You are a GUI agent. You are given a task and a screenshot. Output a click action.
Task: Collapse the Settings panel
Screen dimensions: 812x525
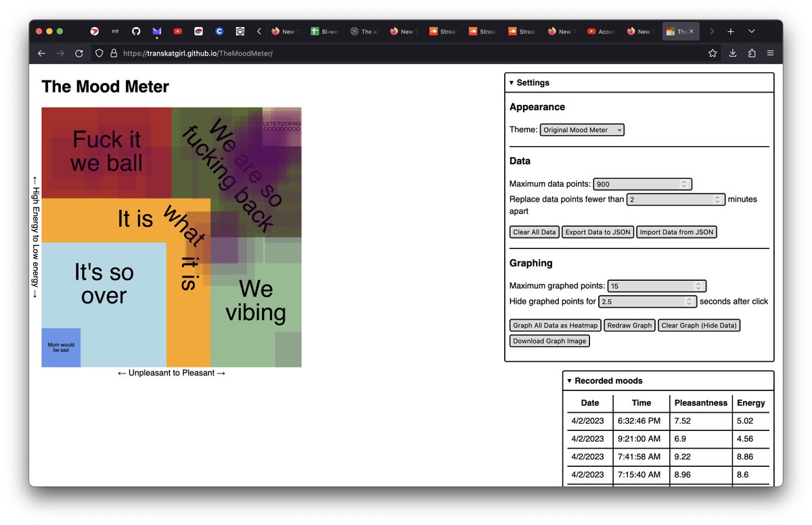(512, 83)
